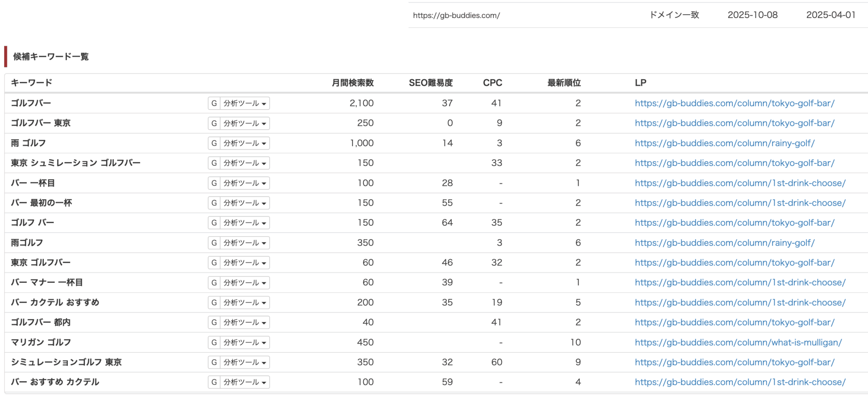This screenshot has width=868, height=395.
Task: Click the keyword ゴルフバー 都内
Action: pyautogui.click(x=41, y=322)
